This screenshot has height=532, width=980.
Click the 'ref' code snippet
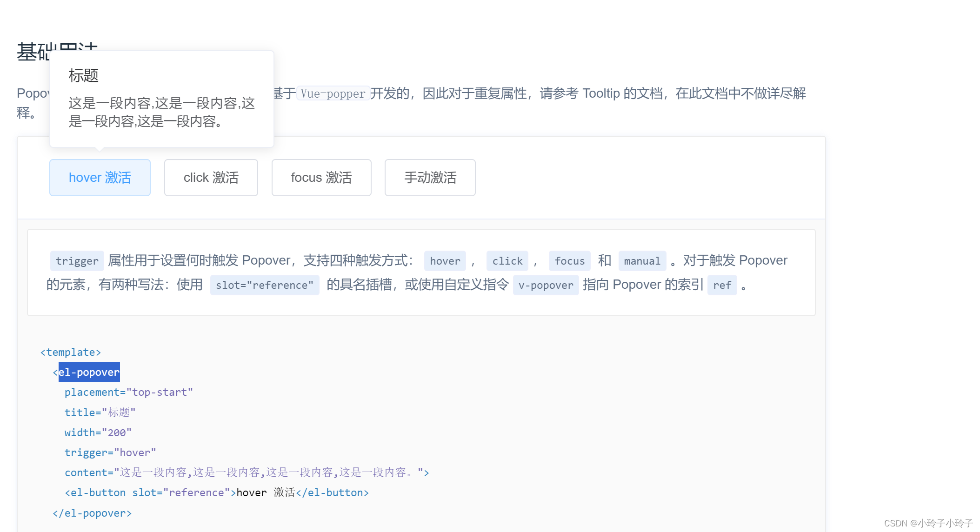point(722,285)
